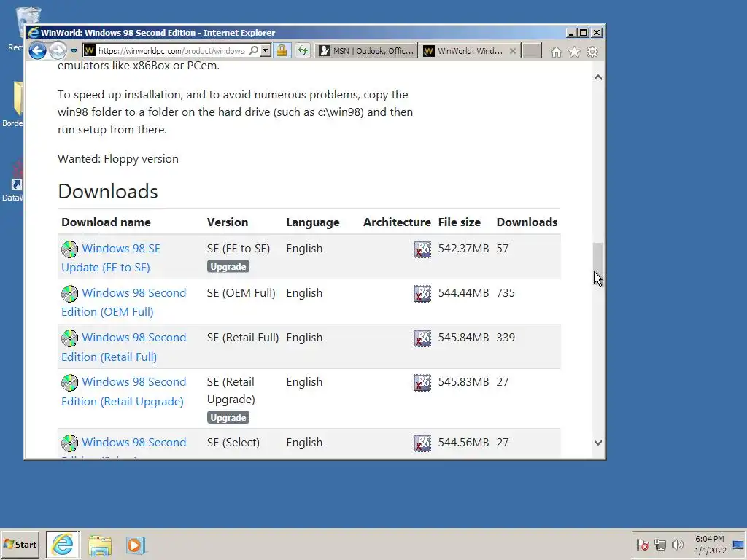
Task: Open the Windows 98 Second Edition Select link
Action: pos(134,443)
